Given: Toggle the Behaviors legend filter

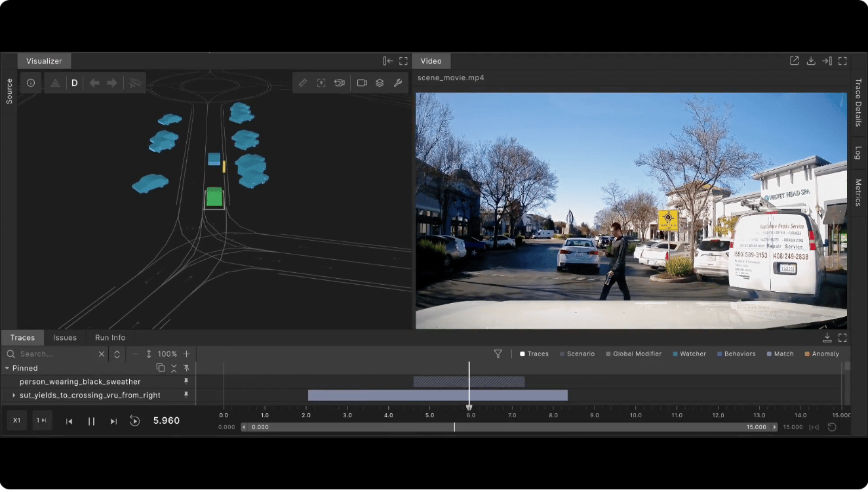Looking at the screenshot, I should tap(736, 354).
